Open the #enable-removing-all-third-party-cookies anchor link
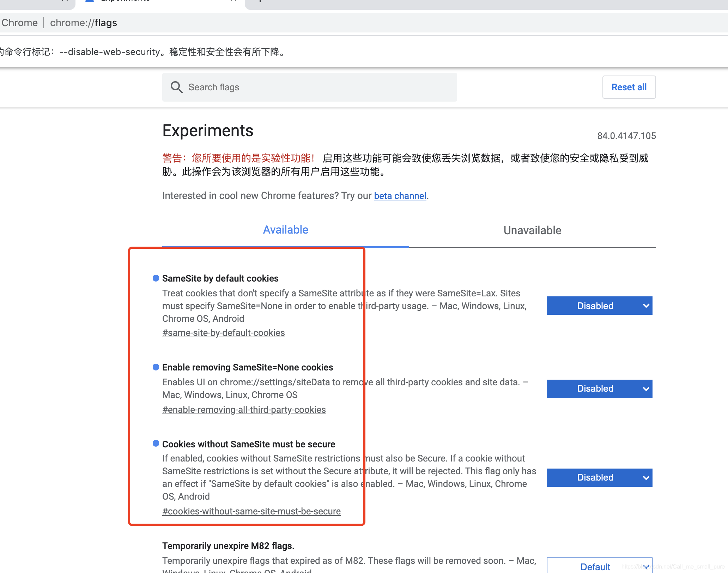The width and height of the screenshot is (728, 573). point(244,410)
